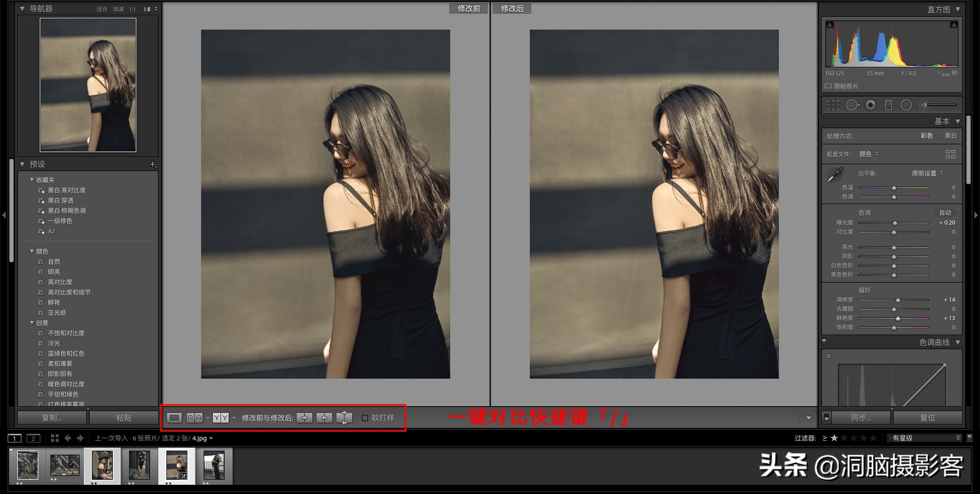Click the 清晰度 slider handle

coord(898,300)
